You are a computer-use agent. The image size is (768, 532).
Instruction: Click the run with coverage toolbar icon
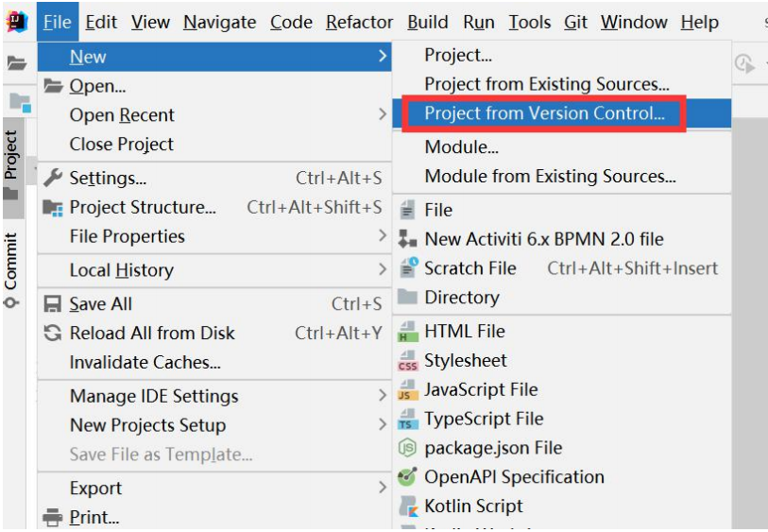click(x=744, y=63)
